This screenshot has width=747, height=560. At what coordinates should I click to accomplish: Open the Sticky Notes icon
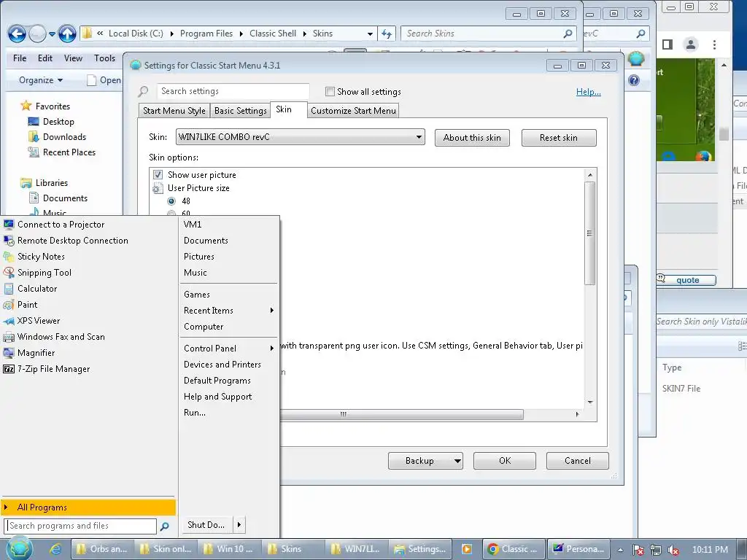point(9,257)
